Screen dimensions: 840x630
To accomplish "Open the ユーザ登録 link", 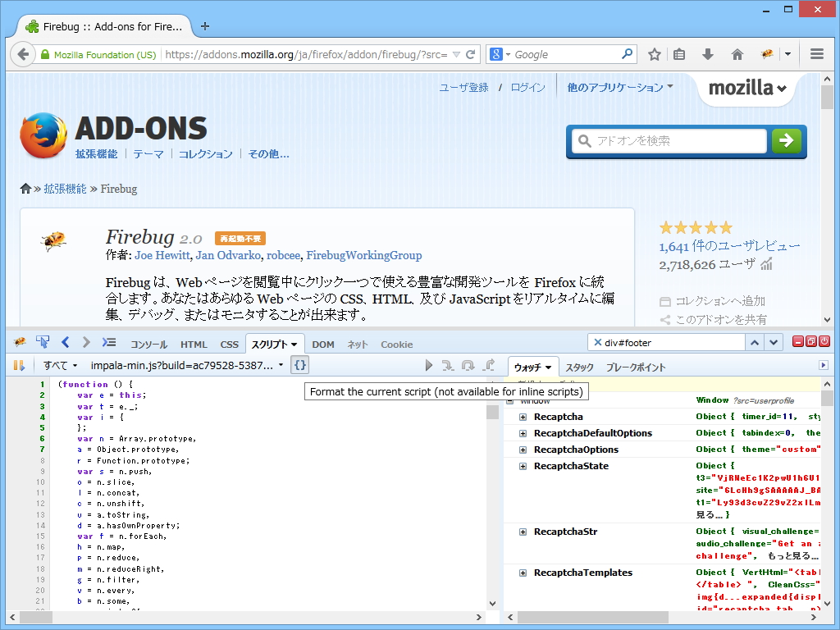I will coord(463,86).
